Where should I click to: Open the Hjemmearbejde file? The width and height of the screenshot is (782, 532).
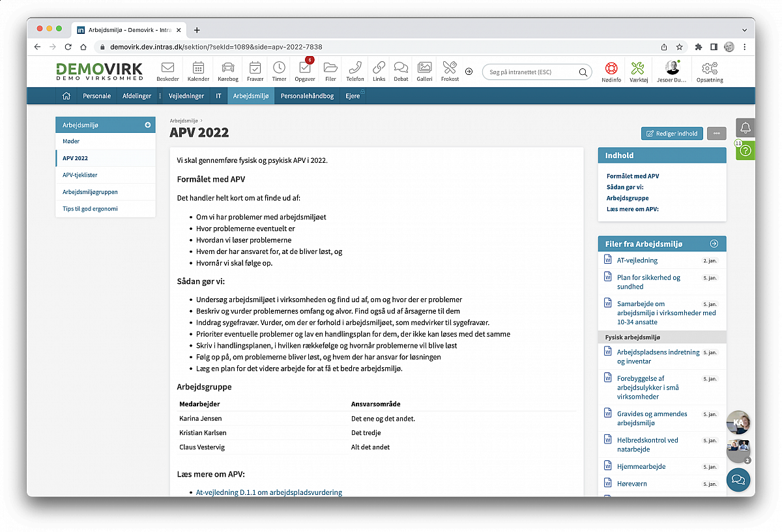tap(641, 467)
